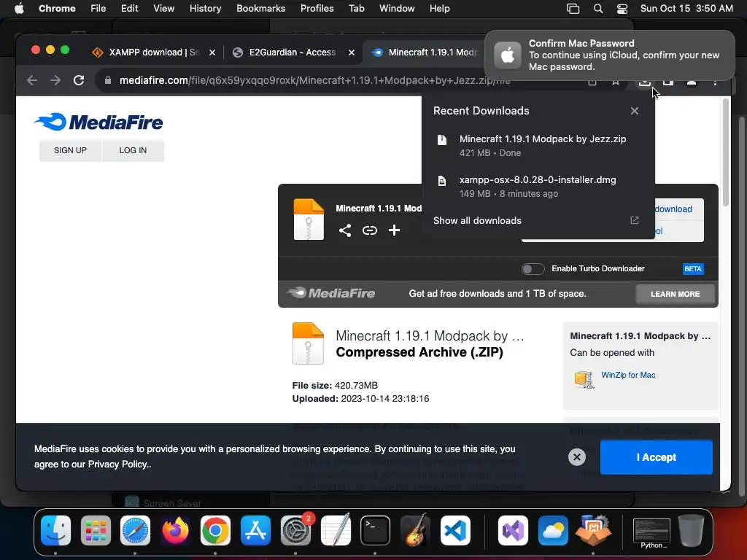Open the Edit menu
747x560 pixels.
click(x=129, y=9)
